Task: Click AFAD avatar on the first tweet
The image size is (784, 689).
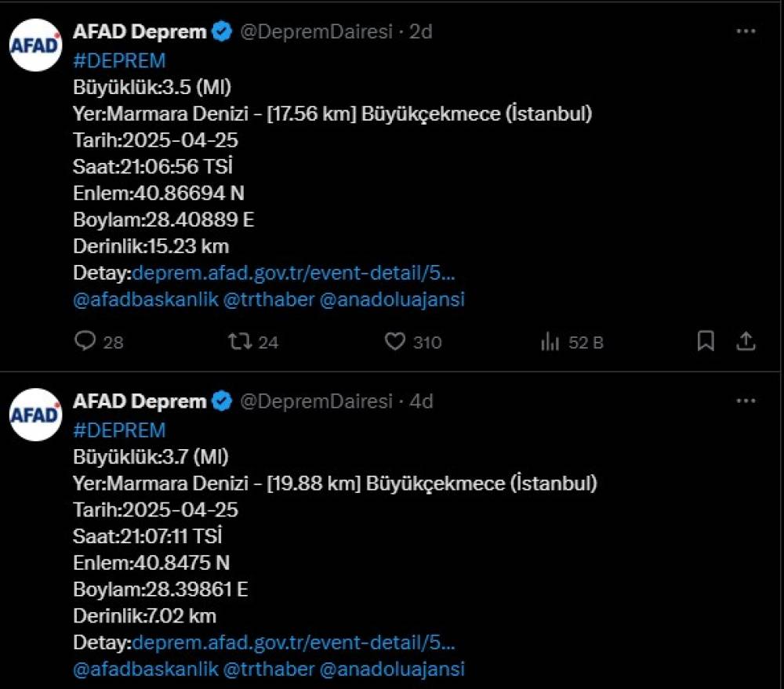Action: click(35, 45)
